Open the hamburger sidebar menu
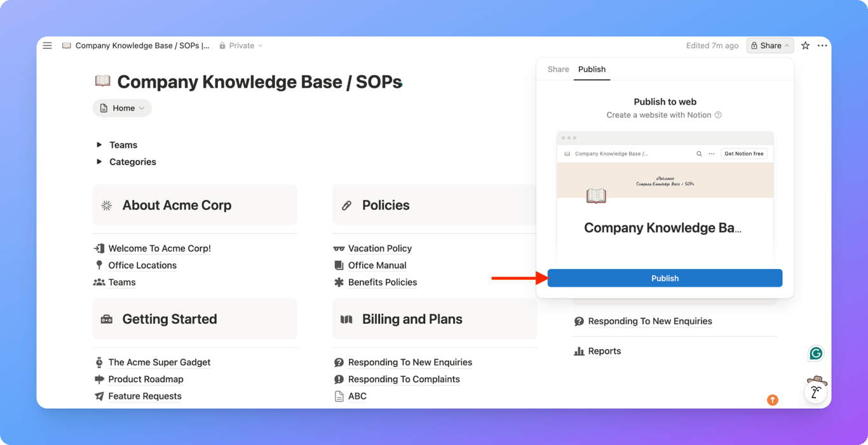 pyautogui.click(x=47, y=46)
